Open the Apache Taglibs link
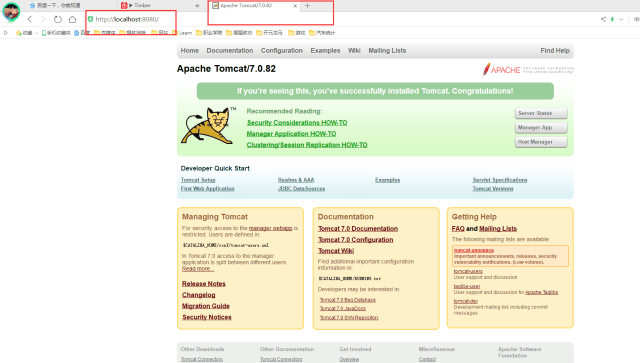The height and width of the screenshot is (363, 640). click(541, 292)
